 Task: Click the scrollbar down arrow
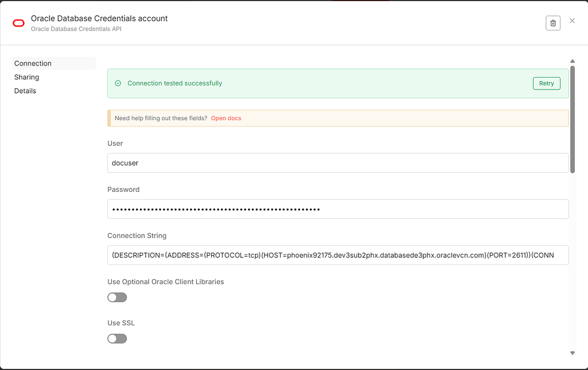[x=572, y=353]
